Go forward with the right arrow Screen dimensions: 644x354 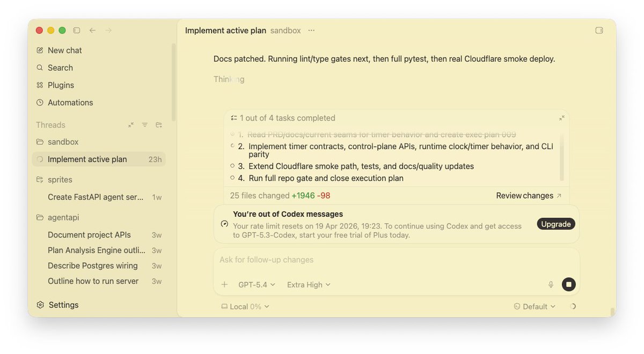[108, 31]
